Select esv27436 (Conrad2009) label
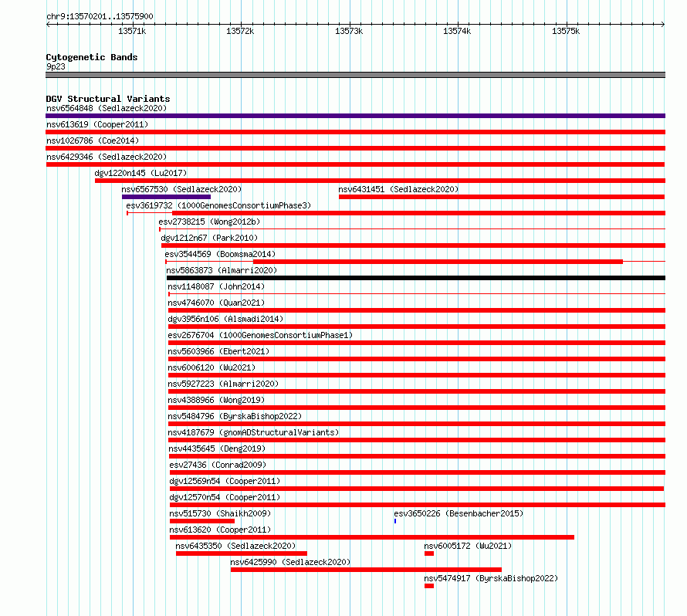This screenshot has width=687, height=616. 218,465
